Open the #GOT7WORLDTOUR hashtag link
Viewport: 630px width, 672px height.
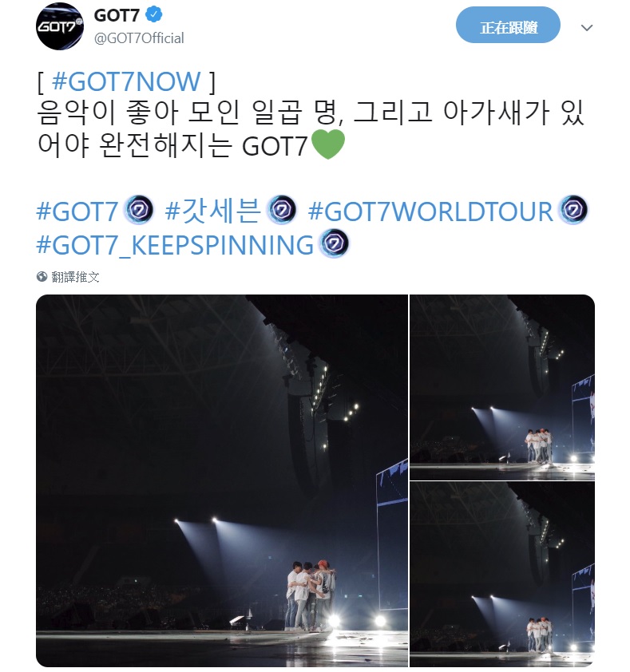(430, 211)
